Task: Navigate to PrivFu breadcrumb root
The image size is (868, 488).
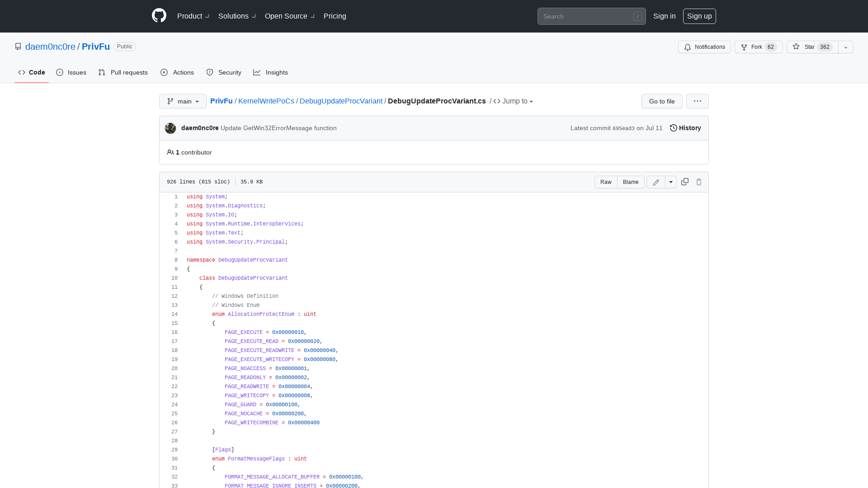Action: coord(222,101)
